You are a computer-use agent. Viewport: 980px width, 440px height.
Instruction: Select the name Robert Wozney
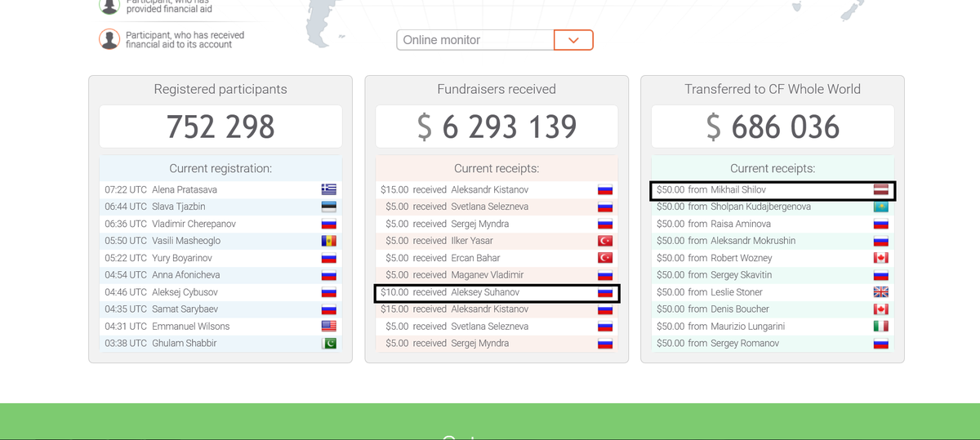(742, 258)
